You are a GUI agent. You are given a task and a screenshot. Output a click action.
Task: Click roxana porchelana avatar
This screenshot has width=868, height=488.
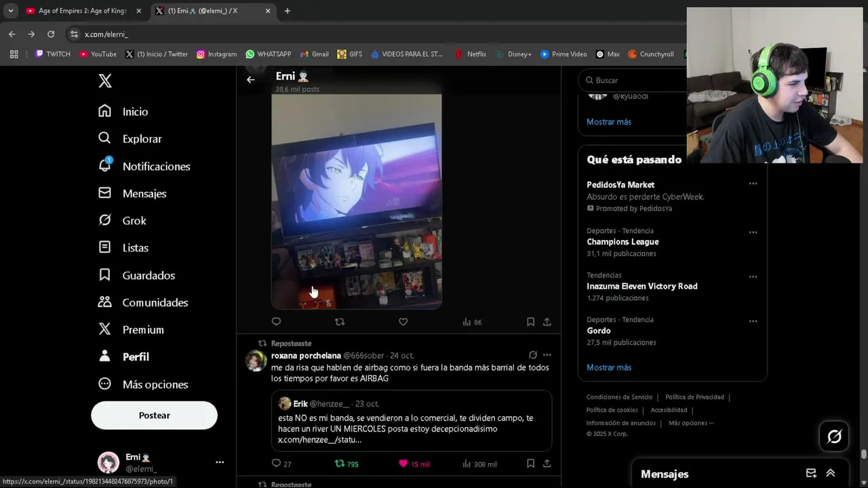coord(256,361)
